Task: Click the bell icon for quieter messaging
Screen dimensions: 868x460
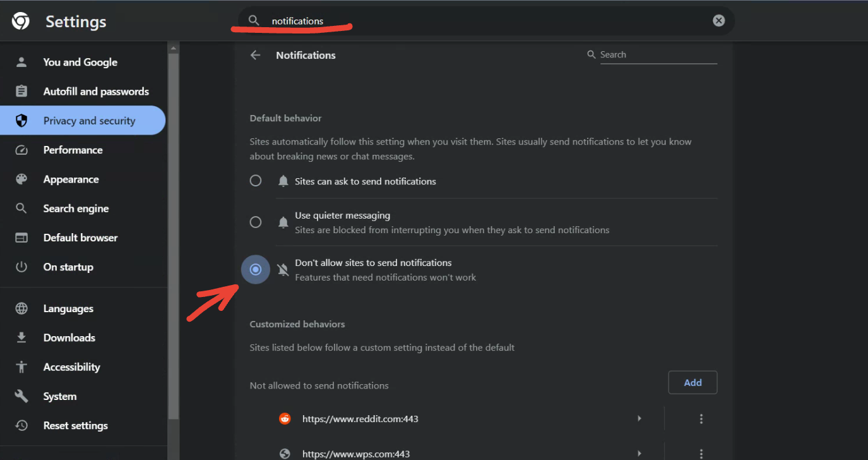Action: tap(283, 222)
